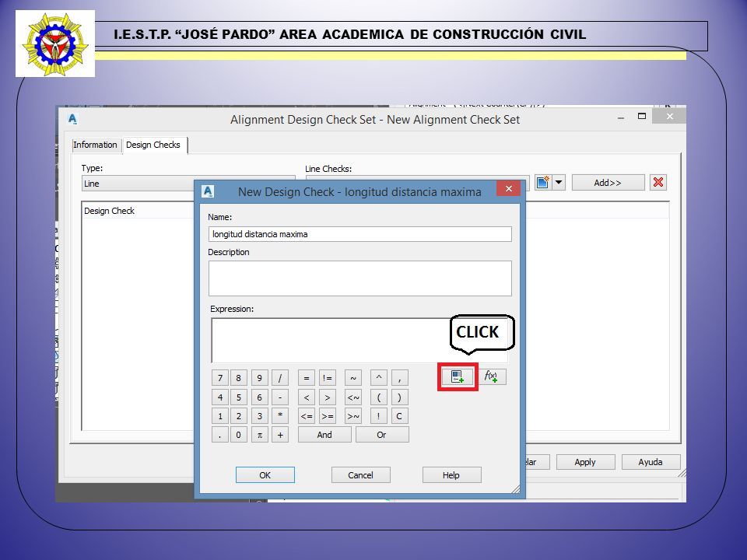Close the New Design Check dialog
Viewport: 747px width, 560px height.
[508, 188]
